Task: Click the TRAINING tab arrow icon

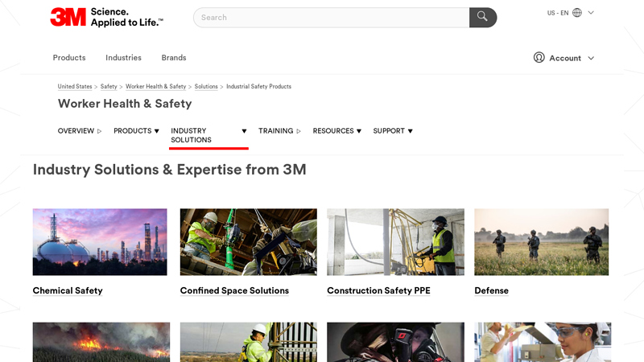Action: click(x=299, y=131)
